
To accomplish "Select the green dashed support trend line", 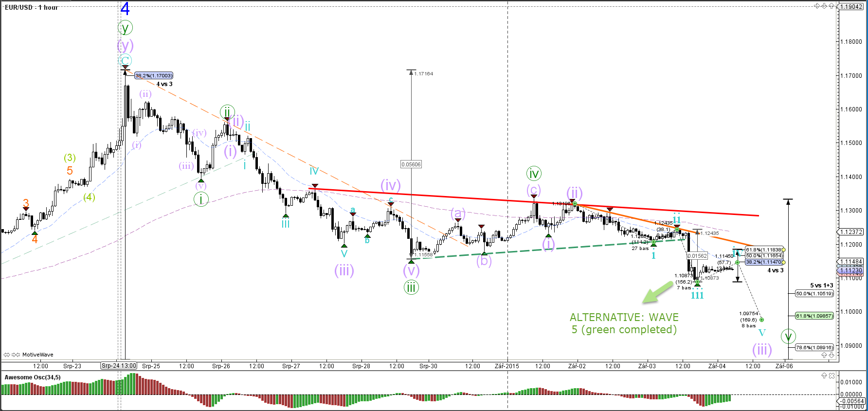I will [550, 249].
